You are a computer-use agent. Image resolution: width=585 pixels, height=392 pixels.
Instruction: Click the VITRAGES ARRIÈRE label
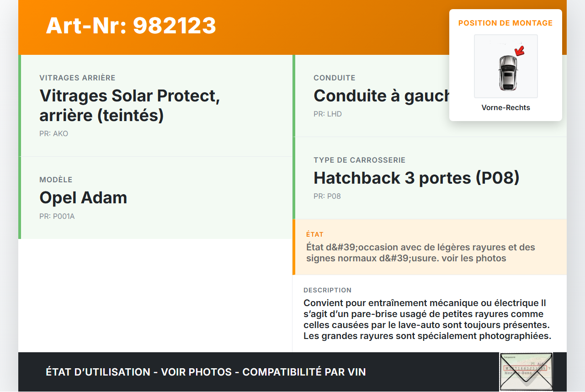pyautogui.click(x=77, y=78)
